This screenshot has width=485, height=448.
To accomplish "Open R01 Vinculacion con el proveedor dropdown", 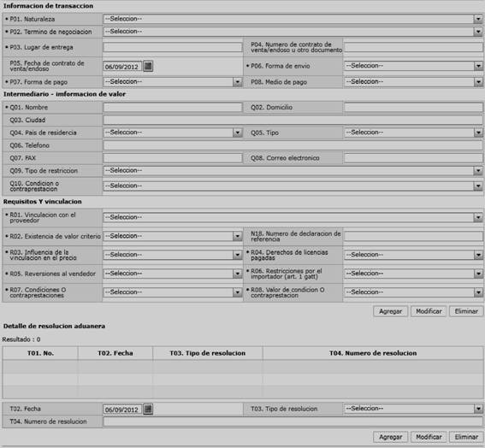I will coord(293,218).
